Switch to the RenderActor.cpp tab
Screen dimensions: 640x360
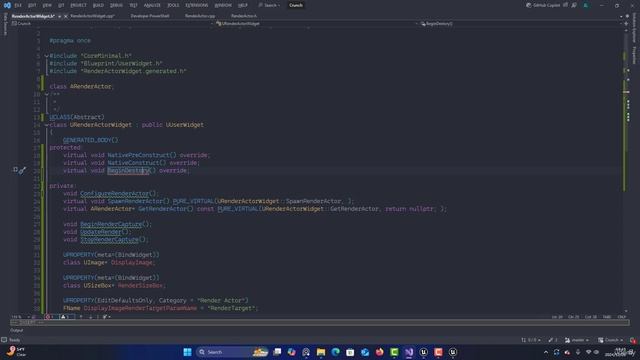tap(200, 16)
